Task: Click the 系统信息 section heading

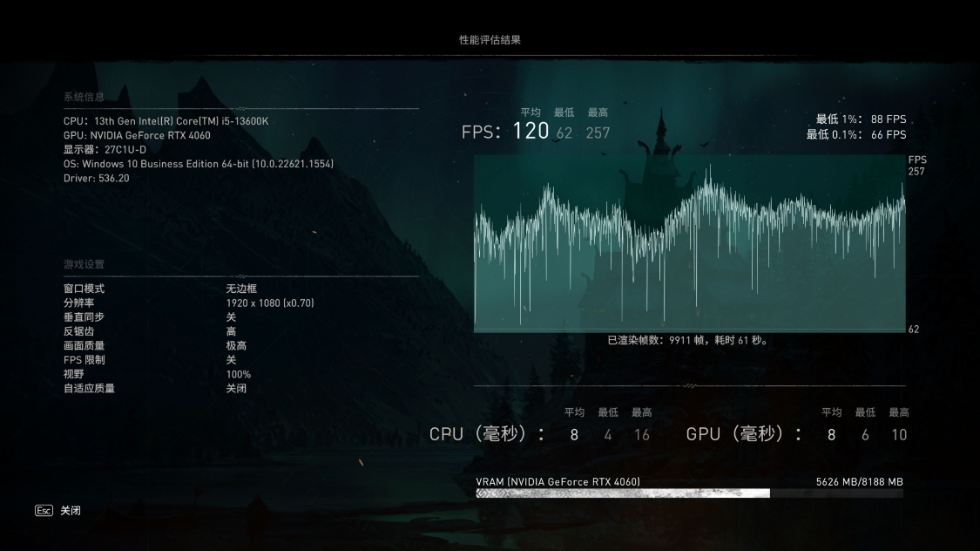Action: click(x=84, y=97)
